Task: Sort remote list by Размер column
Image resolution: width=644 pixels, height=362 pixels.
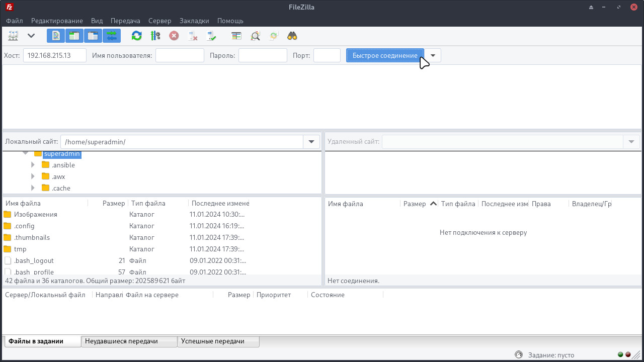Action: (x=419, y=204)
